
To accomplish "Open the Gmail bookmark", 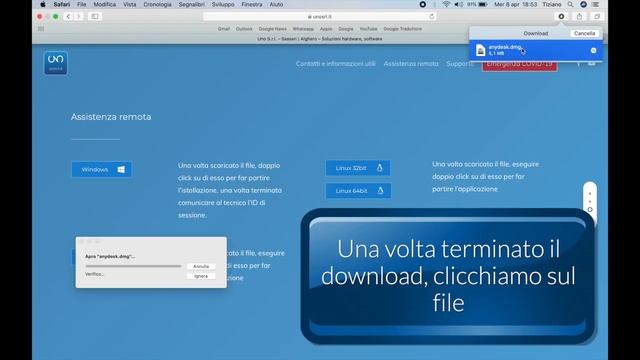I will (x=224, y=29).
